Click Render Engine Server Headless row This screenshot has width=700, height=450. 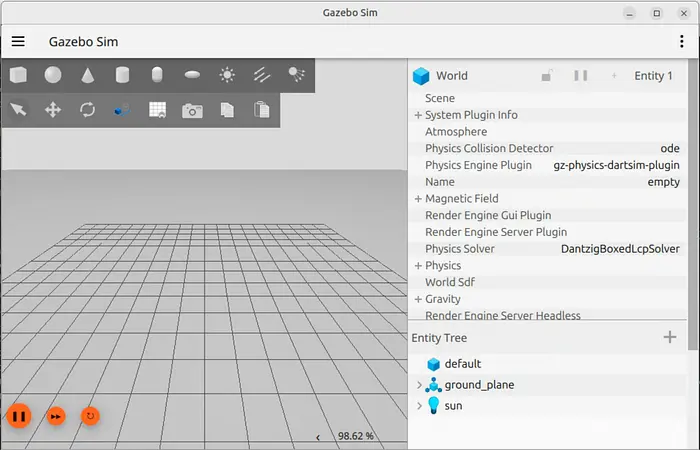tap(548, 315)
